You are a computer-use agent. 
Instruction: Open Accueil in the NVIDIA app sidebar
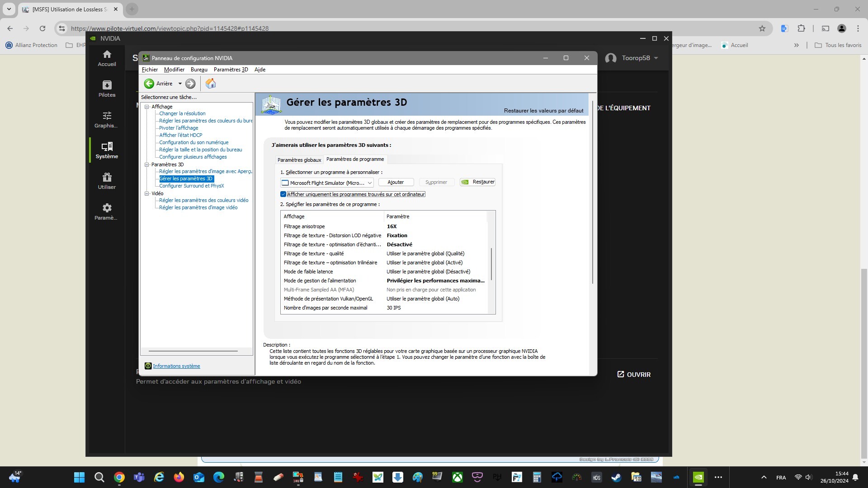(x=107, y=58)
